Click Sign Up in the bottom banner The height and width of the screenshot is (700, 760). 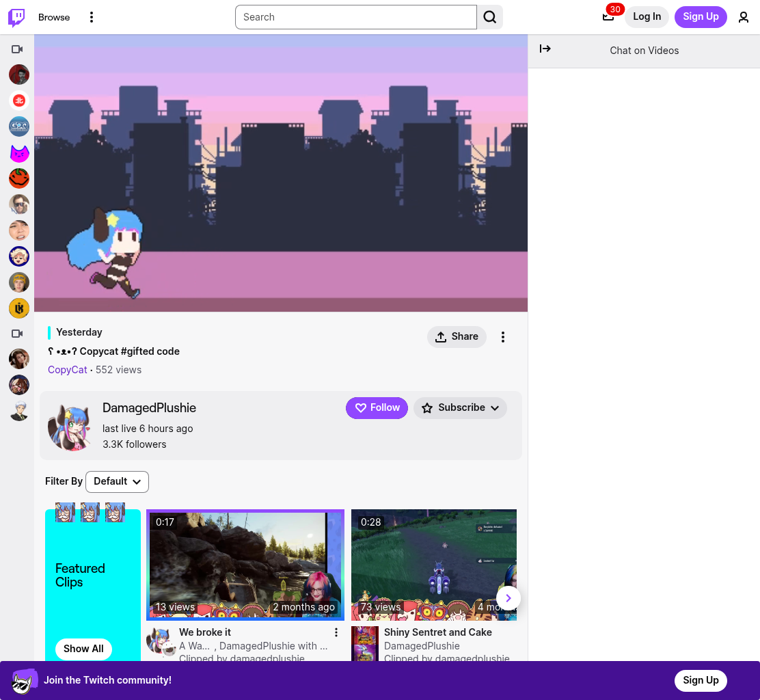701,681
